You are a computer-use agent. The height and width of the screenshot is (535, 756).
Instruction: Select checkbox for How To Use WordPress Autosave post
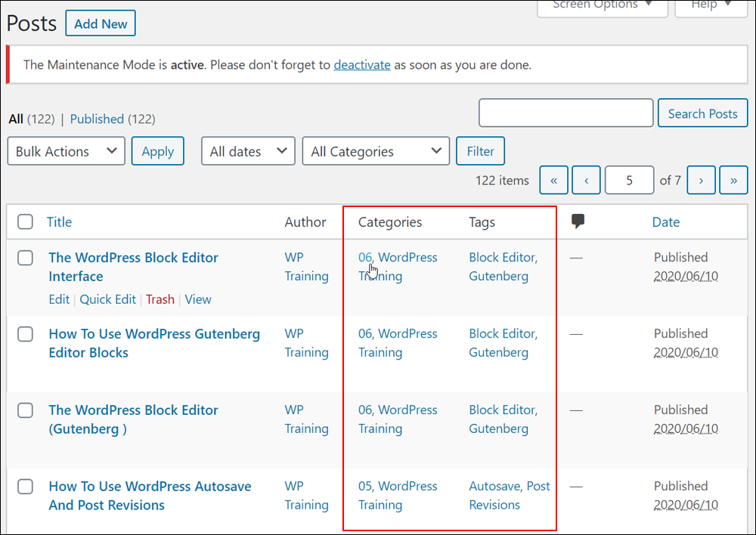coord(25,487)
